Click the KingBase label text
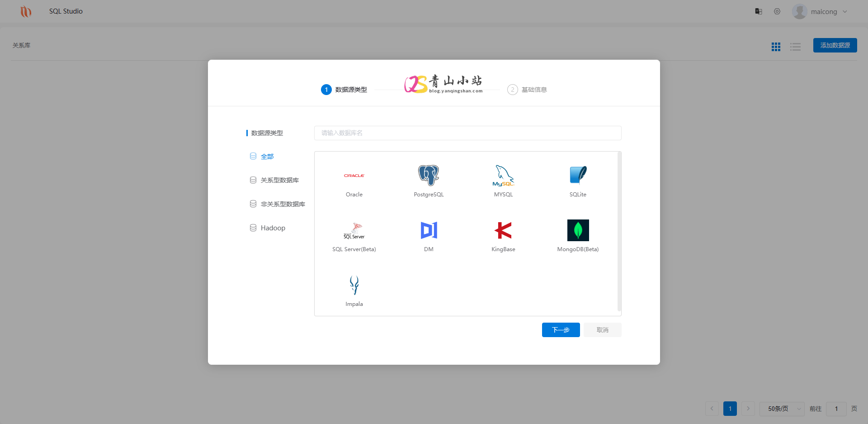The image size is (868, 424). [503, 249]
